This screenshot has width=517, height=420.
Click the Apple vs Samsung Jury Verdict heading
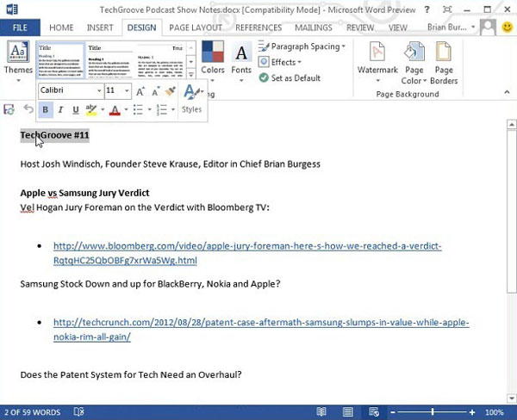(x=84, y=193)
